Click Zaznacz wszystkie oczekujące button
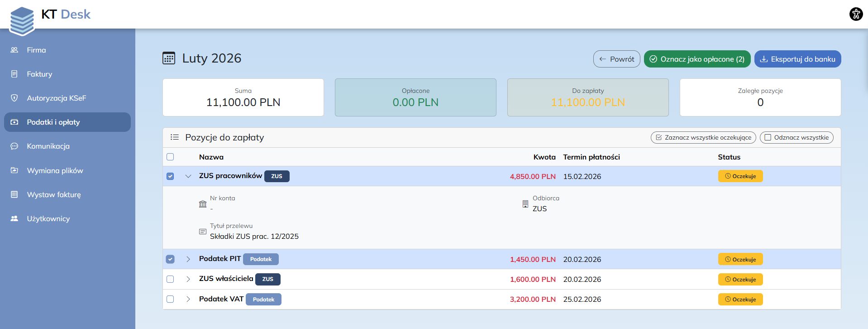 [x=703, y=137]
